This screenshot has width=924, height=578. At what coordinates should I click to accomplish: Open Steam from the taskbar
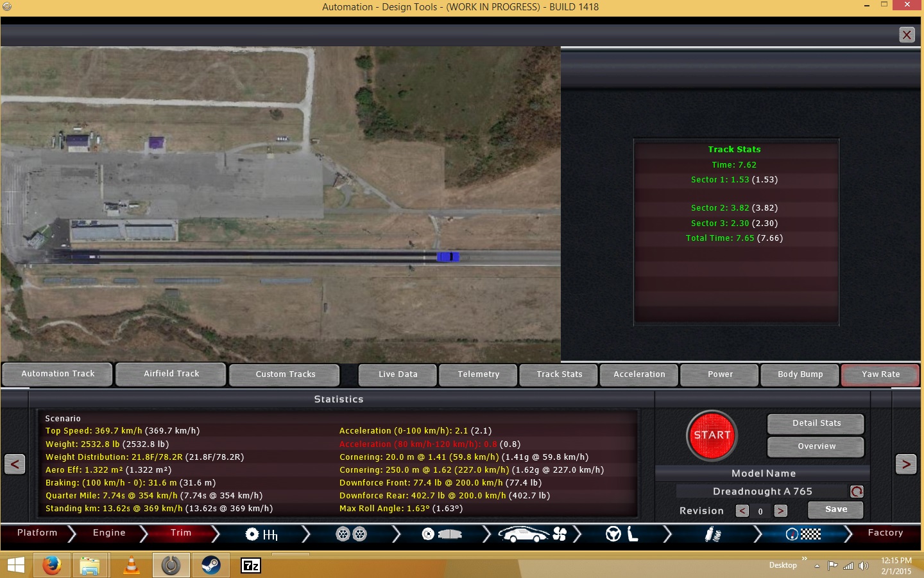pos(210,565)
